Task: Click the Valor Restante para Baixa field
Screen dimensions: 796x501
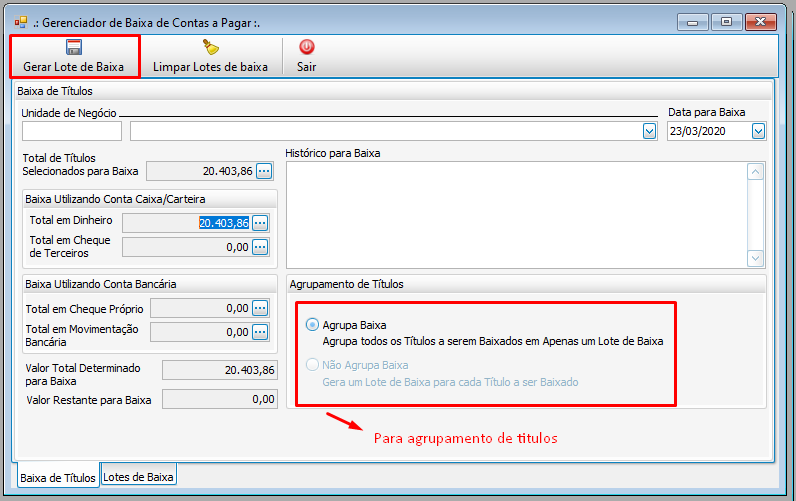Action: coord(220,399)
